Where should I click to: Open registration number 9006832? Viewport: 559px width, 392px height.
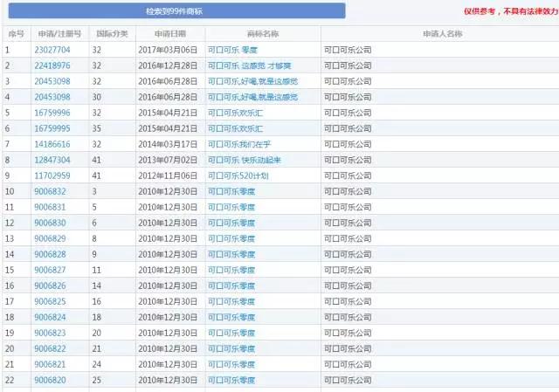(49, 191)
